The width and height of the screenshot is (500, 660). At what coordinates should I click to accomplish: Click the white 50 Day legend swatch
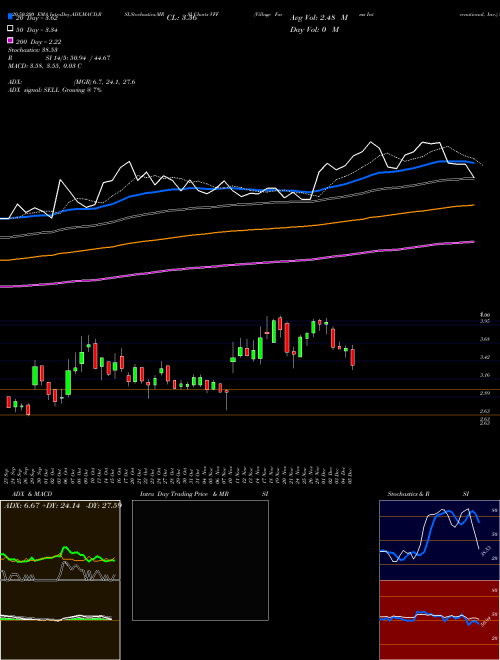[10, 29]
